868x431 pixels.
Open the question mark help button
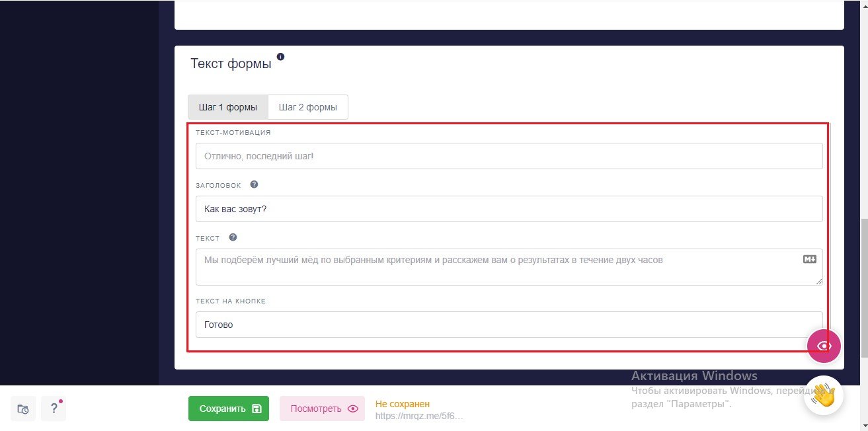(54, 409)
